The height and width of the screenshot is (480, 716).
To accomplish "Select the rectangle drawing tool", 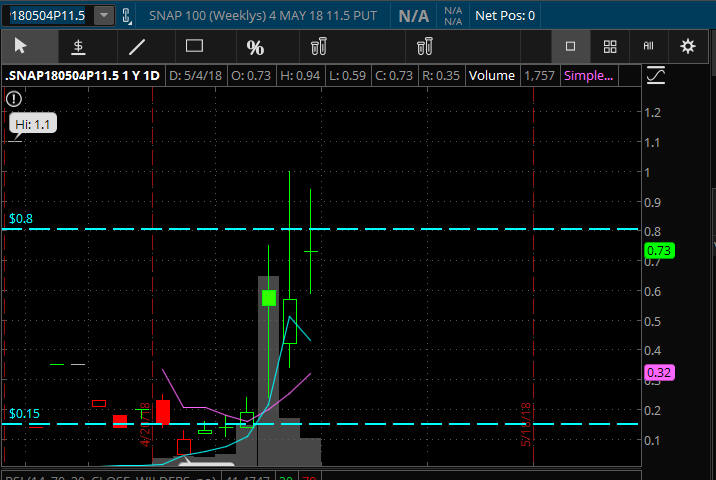I will (195, 46).
